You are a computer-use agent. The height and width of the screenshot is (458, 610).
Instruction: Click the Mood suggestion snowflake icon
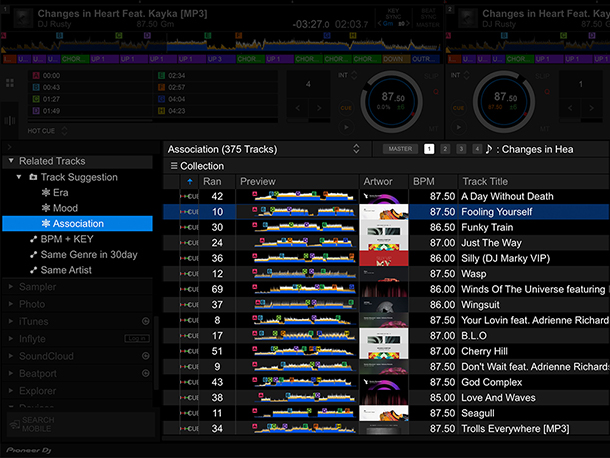(45, 208)
